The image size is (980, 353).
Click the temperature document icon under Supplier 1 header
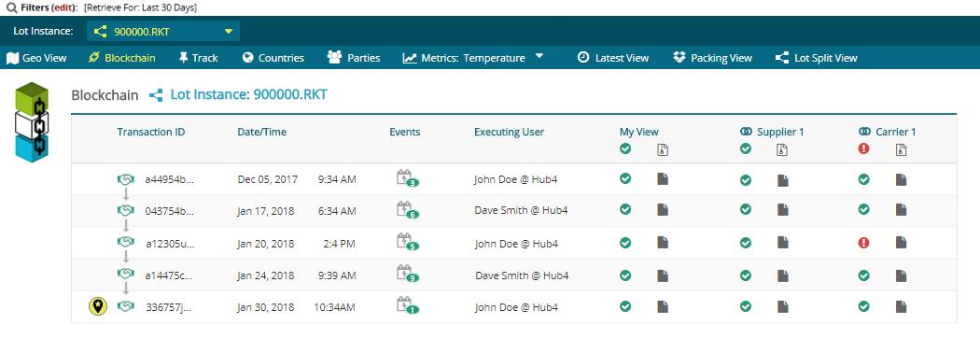click(x=781, y=149)
